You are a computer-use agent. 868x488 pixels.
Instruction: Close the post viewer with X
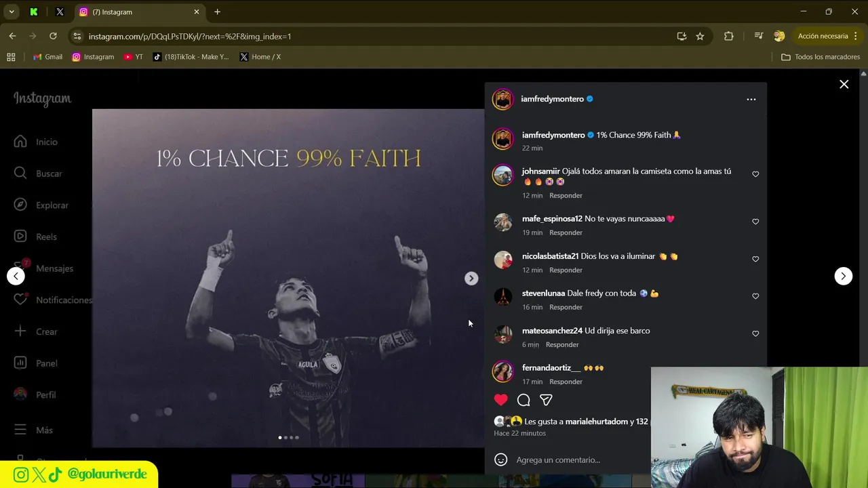point(844,85)
